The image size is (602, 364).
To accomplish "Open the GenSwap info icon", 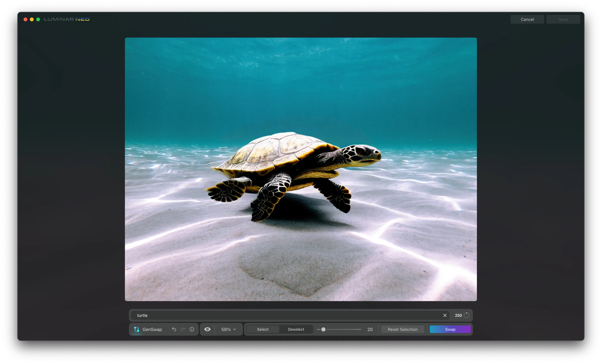I will [192, 329].
